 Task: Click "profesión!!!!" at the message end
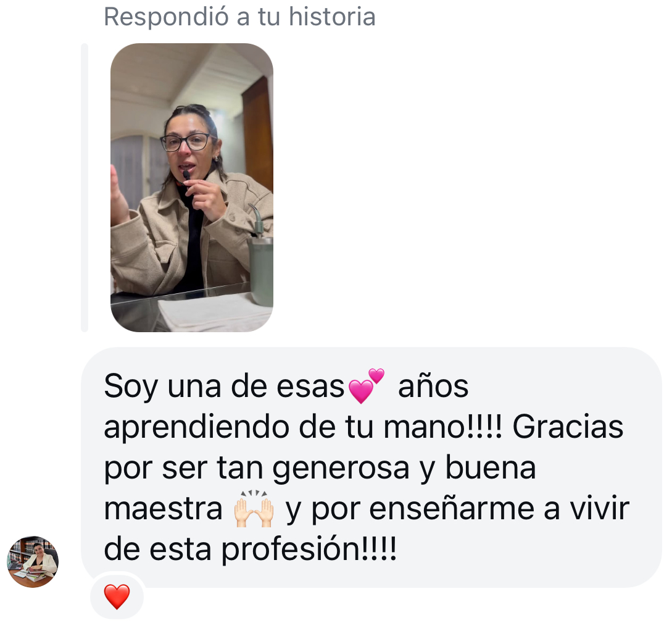point(309,550)
